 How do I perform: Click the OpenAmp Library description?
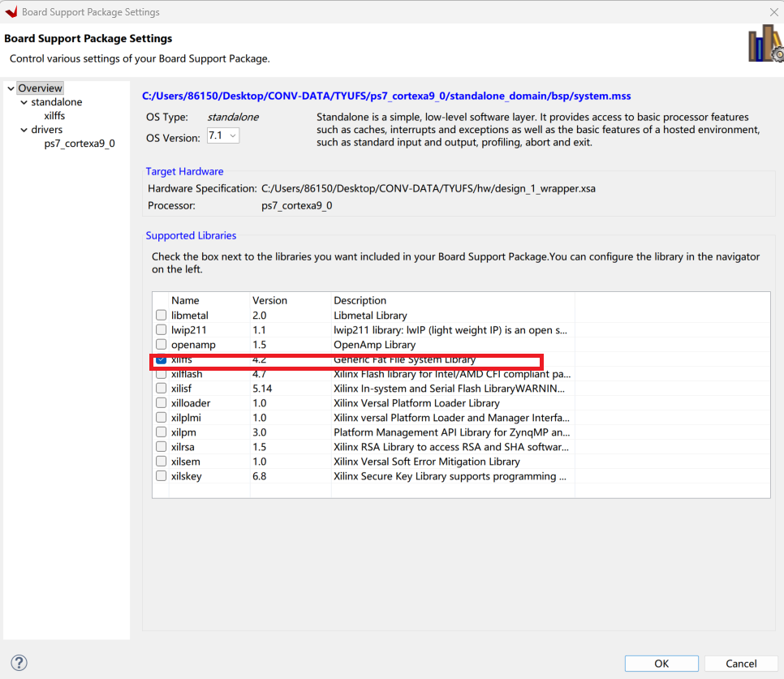tap(374, 345)
